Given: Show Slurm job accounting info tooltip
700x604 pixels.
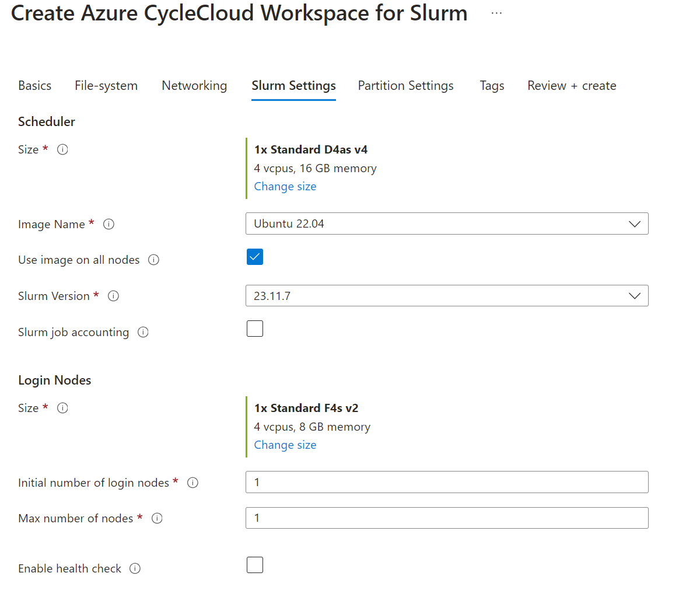Looking at the screenshot, I should click(143, 332).
